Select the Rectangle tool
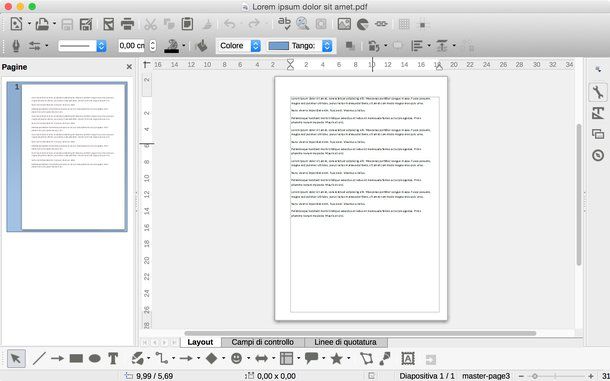This screenshot has width=610, height=381. pyautogui.click(x=76, y=358)
